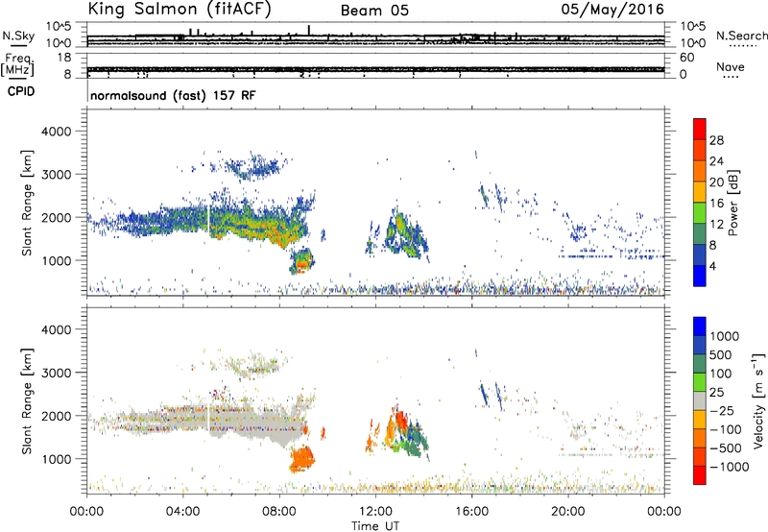Click the Power [dB] colorbar title

(733, 203)
